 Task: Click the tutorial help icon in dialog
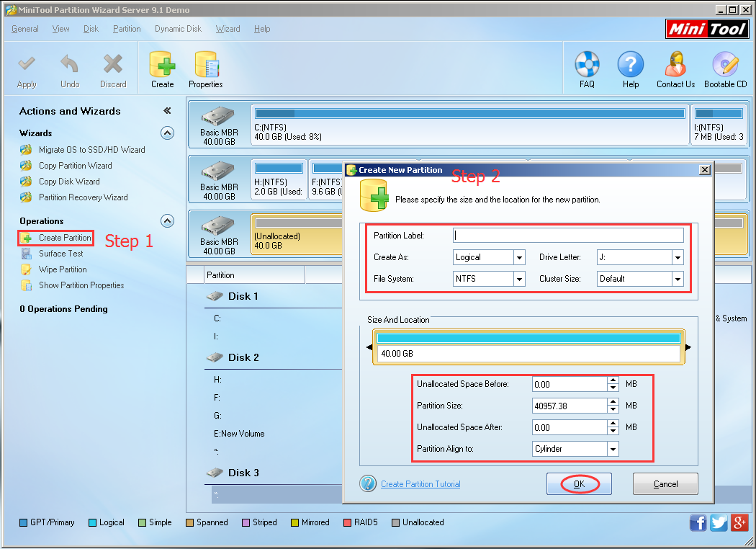(x=368, y=483)
